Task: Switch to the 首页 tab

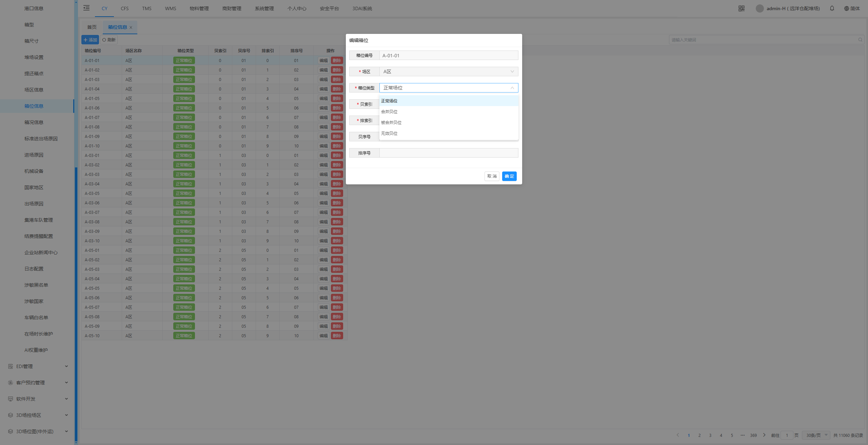Action: (x=92, y=27)
